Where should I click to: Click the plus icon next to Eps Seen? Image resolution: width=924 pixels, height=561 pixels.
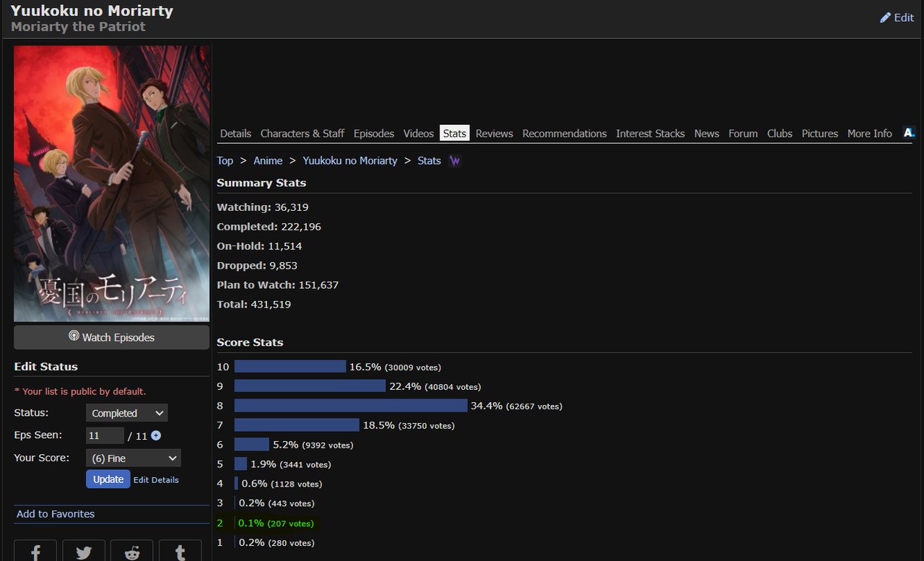click(156, 435)
